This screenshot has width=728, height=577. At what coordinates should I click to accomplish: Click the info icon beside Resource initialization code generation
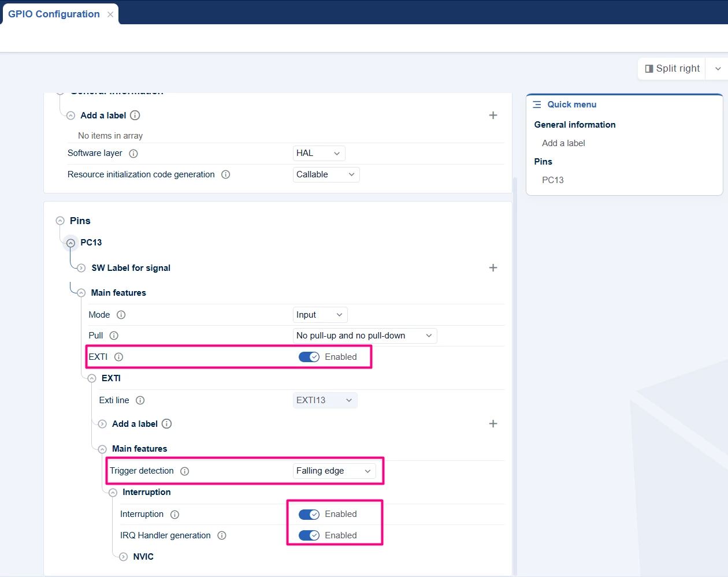pos(226,174)
